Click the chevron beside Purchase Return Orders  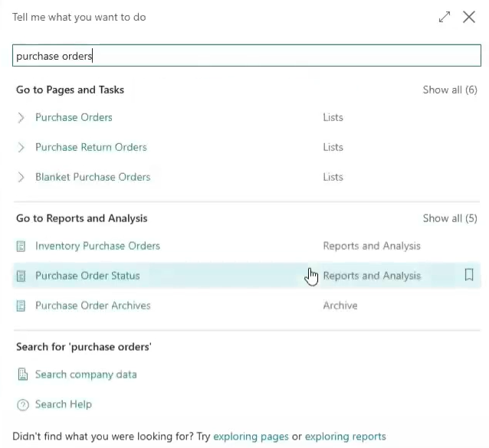[21, 147]
